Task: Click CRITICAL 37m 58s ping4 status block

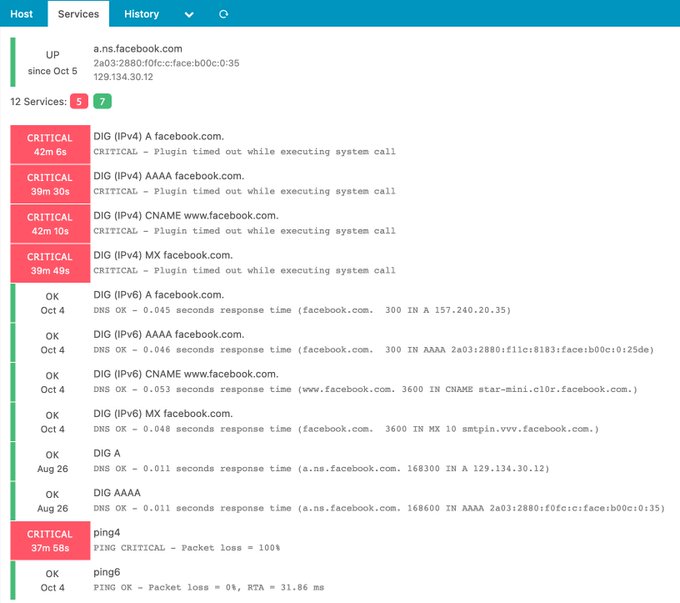Action: [x=50, y=541]
